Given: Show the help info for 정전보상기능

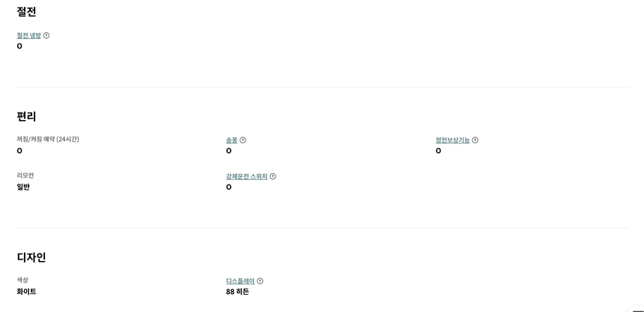Looking at the screenshot, I should coord(475,140).
